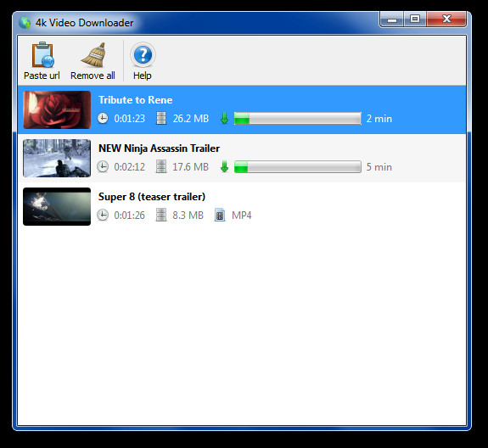Click the 4k Video Downloader globe icon
Image resolution: width=488 pixels, height=448 pixels.
coord(25,23)
